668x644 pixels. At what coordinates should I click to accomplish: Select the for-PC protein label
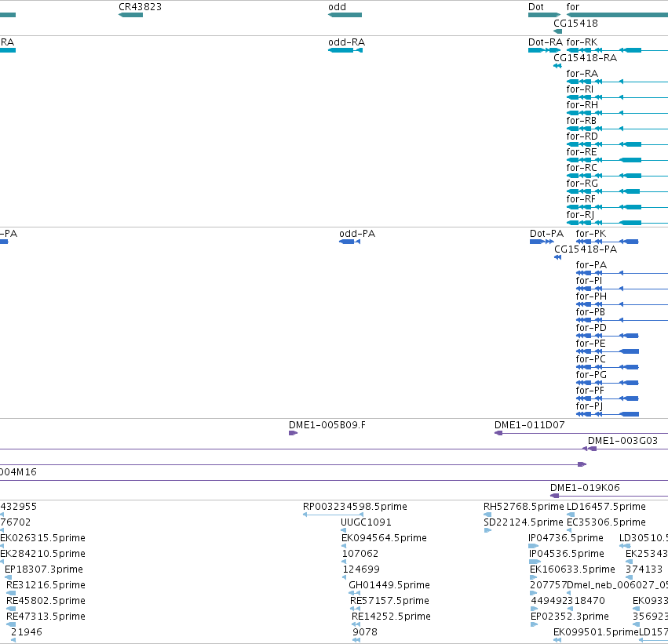coord(591,359)
